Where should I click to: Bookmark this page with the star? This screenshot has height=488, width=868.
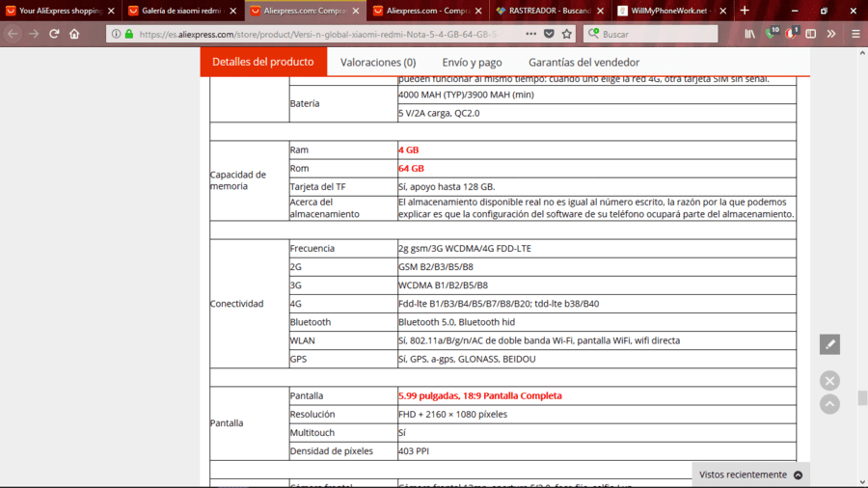566,34
